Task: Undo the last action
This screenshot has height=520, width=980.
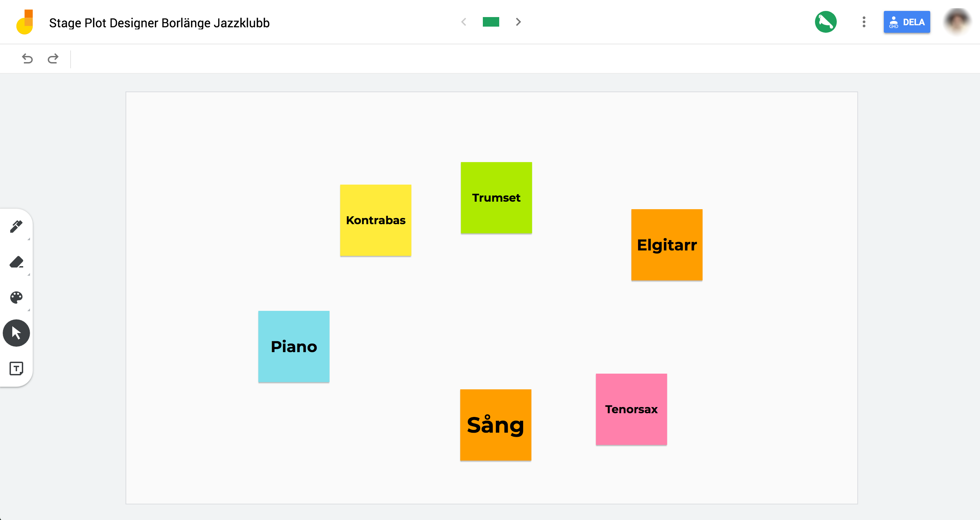Action: 27,59
